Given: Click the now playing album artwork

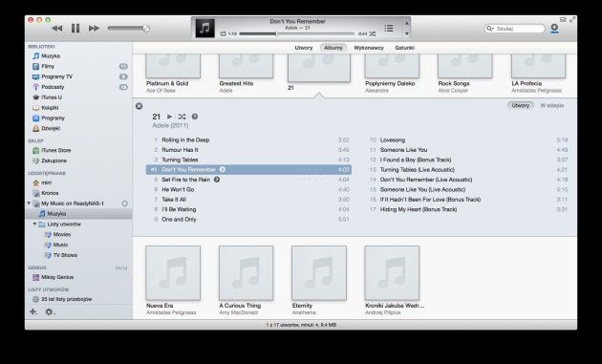Looking at the screenshot, I should click(204, 28).
